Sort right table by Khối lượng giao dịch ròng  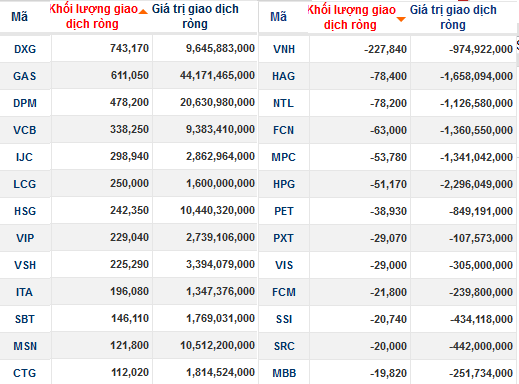pyautogui.click(x=351, y=17)
